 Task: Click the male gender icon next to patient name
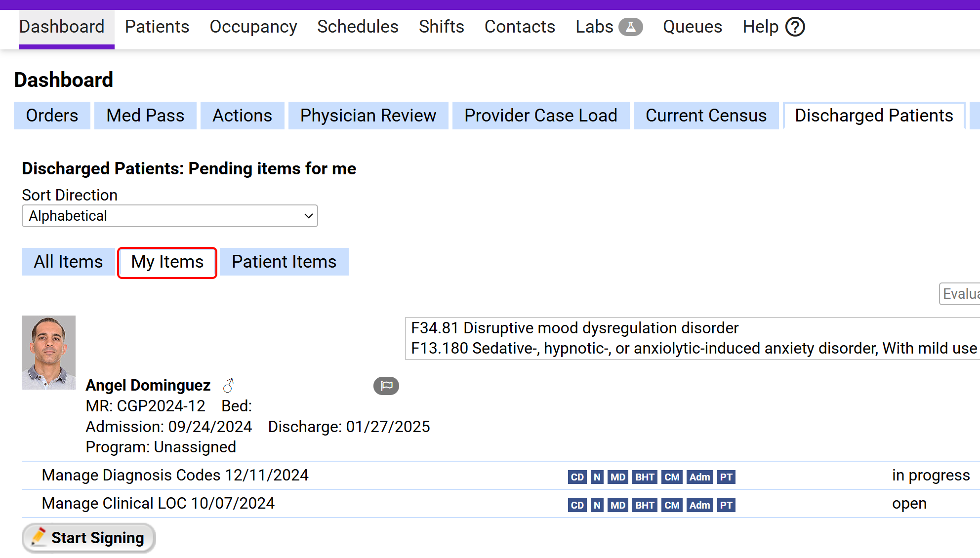point(228,385)
